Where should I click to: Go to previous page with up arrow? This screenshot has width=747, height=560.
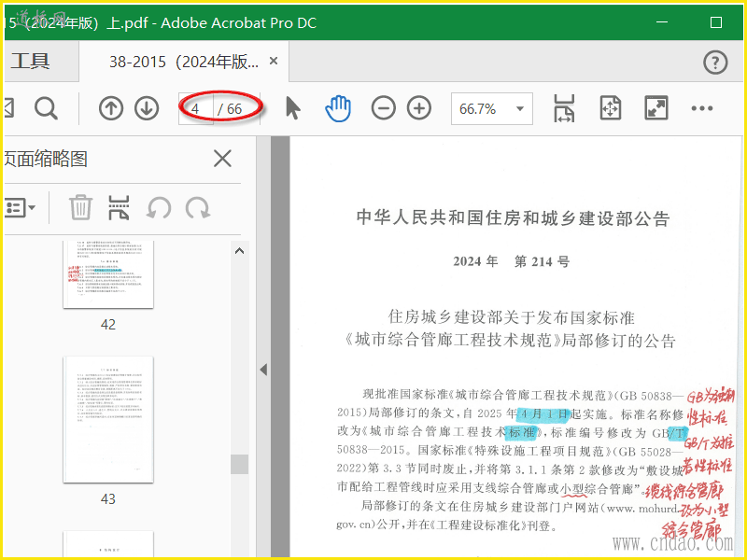[111, 108]
